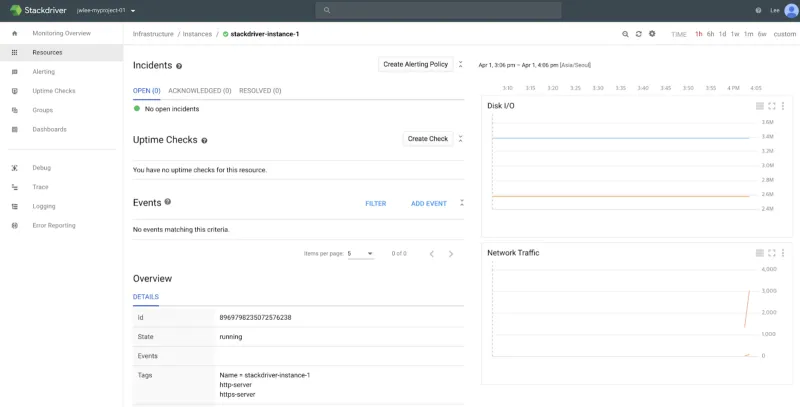Select the 1w time range

point(735,34)
